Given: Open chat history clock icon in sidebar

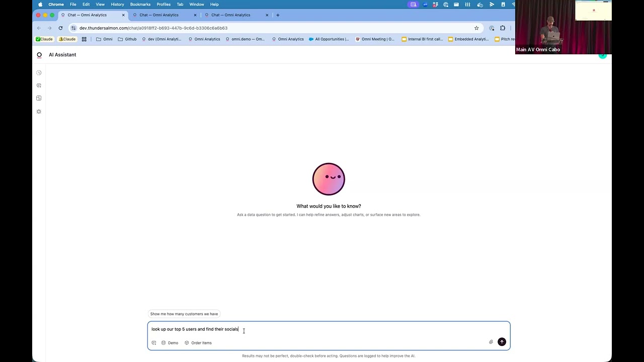Looking at the screenshot, I should (x=39, y=73).
